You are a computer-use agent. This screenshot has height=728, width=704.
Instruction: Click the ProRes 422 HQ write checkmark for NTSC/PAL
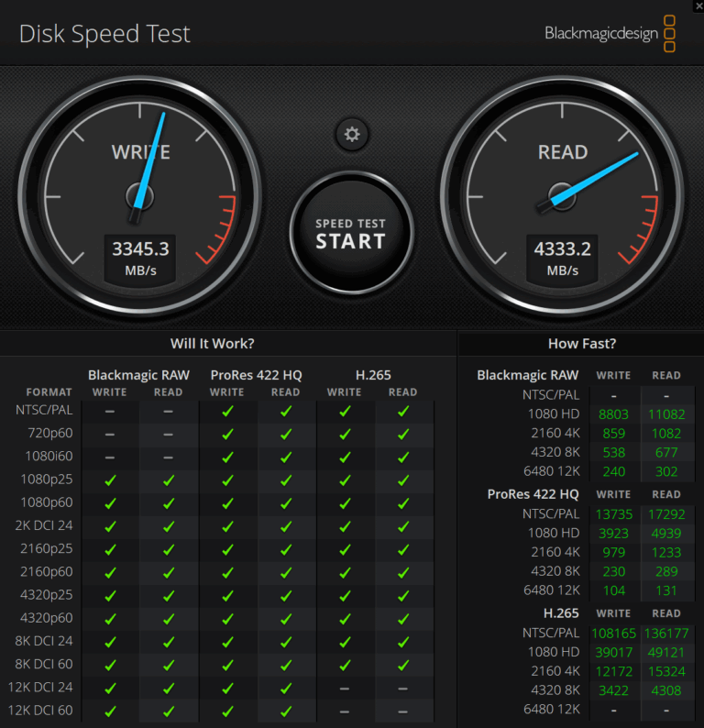(x=227, y=411)
